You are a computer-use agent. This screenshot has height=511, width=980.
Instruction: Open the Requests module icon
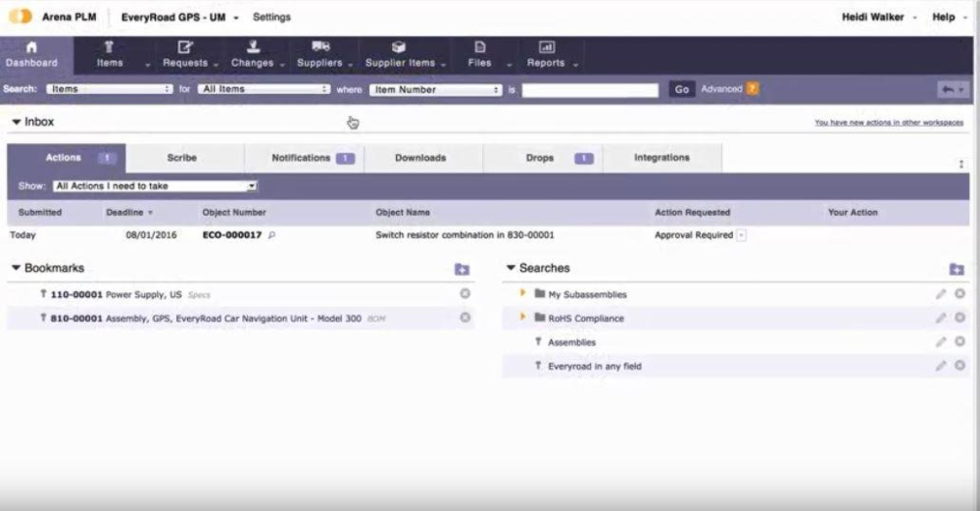185,47
